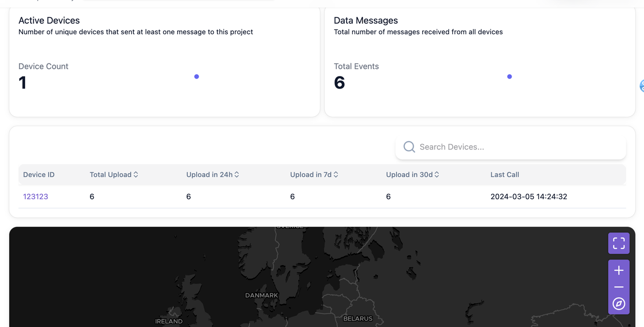Zoom out on the map
Screen dimensions: 644x327
pyautogui.click(x=619, y=287)
